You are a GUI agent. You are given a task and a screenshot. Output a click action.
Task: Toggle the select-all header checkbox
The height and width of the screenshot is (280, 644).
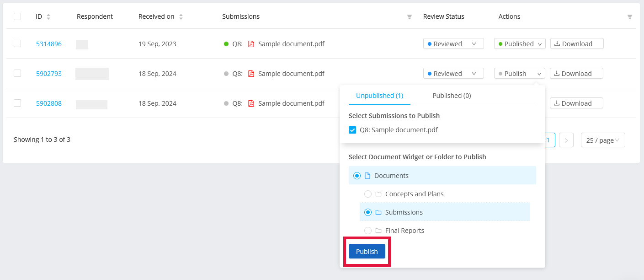[17, 16]
